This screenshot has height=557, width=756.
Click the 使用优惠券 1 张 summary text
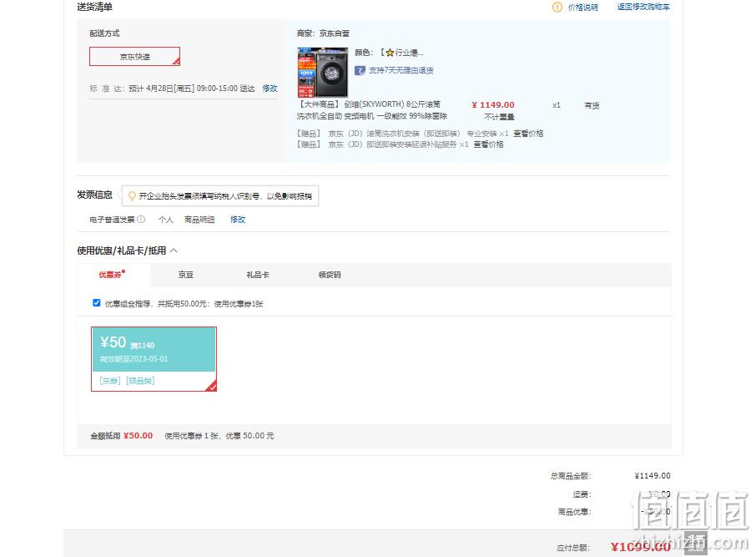tap(219, 435)
